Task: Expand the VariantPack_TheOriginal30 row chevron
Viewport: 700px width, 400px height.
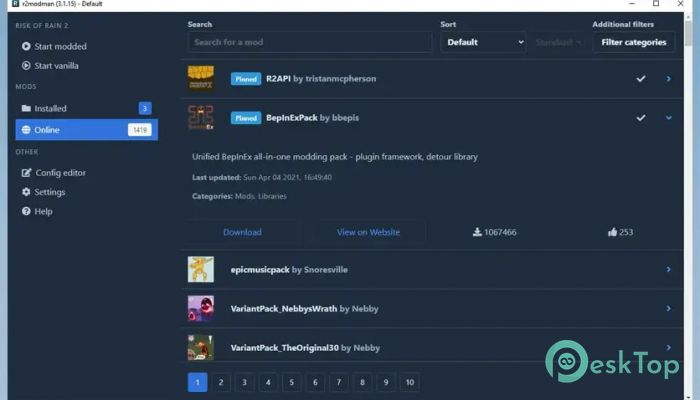Action: click(x=668, y=347)
